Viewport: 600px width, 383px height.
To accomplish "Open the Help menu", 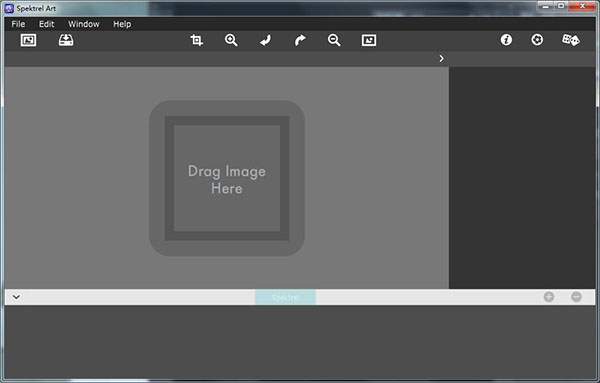I will tap(122, 24).
